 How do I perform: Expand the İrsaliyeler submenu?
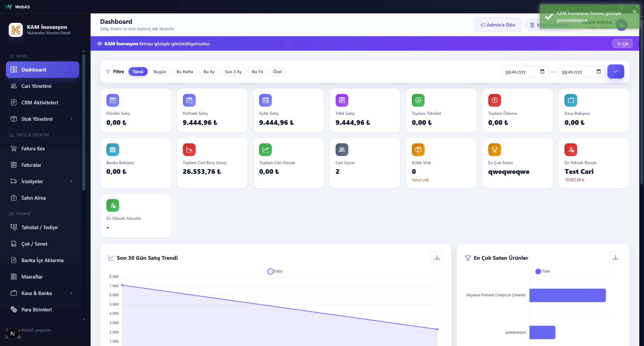point(71,181)
